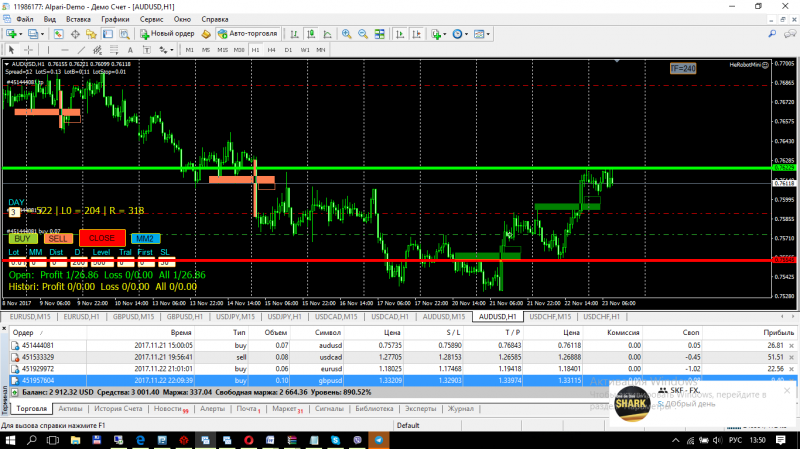Click the green BUY panel button
The image size is (800, 449).
click(21, 238)
